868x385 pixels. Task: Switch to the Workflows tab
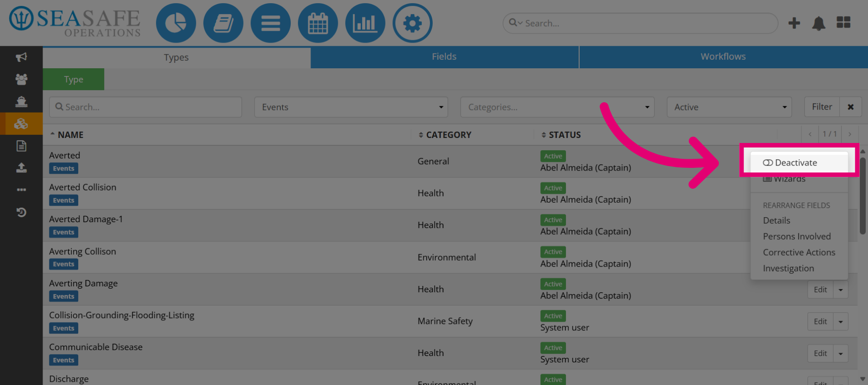(x=723, y=57)
